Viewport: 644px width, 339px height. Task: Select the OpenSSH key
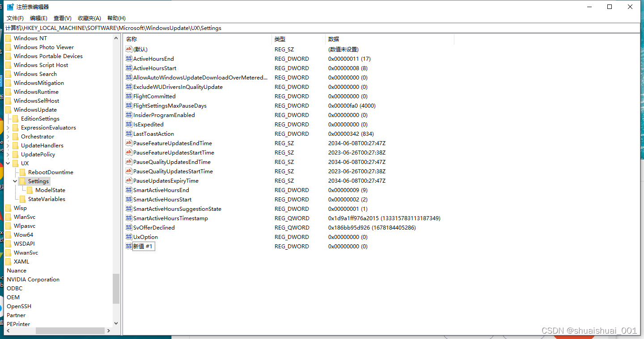click(19, 306)
